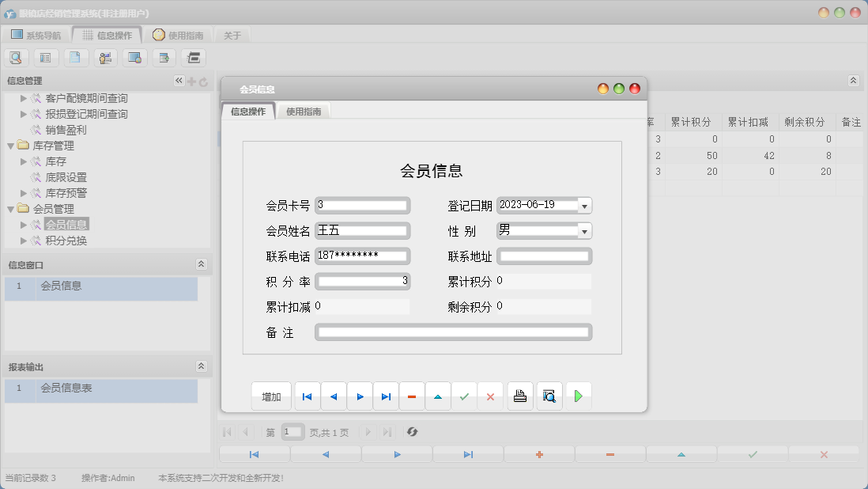Viewport: 868px width, 489px height.
Task: Open the 登记日期 date picker dropdown
Action: pyautogui.click(x=583, y=205)
